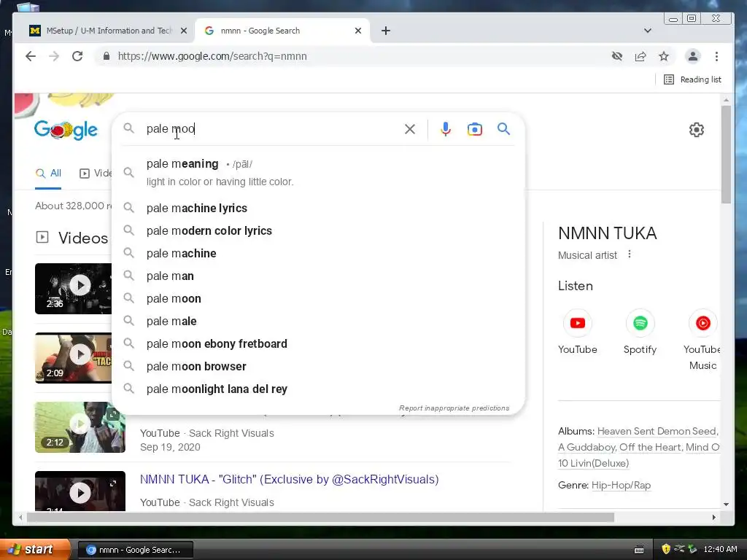Choose suggestion pale meaning
This screenshot has height=560, width=747.
click(318, 172)
